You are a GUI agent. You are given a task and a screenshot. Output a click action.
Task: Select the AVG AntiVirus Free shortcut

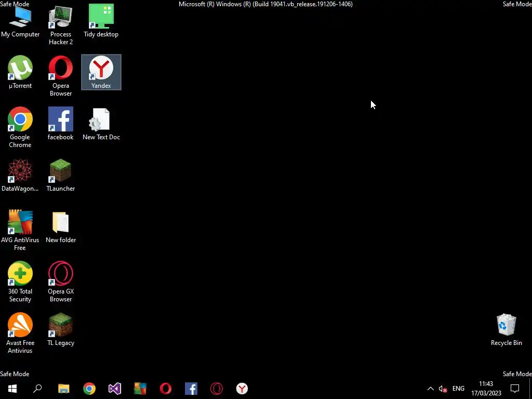coord(20,230)
